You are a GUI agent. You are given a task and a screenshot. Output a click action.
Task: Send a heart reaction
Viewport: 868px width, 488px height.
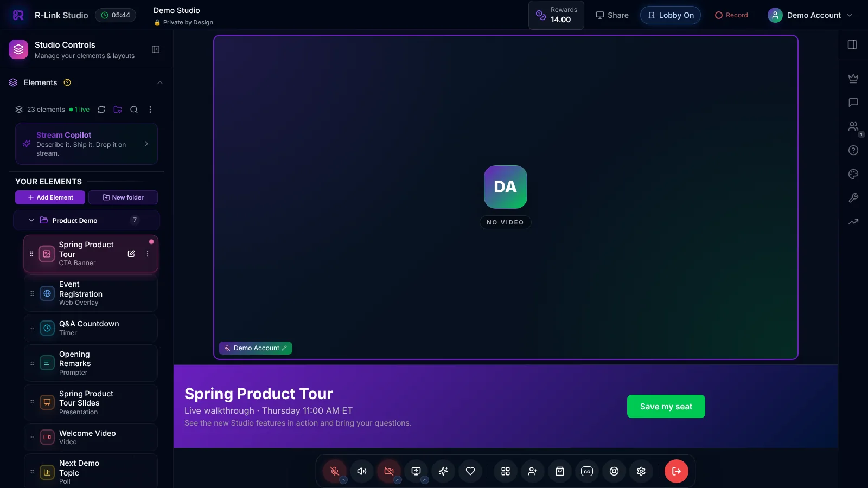(470, 471)
